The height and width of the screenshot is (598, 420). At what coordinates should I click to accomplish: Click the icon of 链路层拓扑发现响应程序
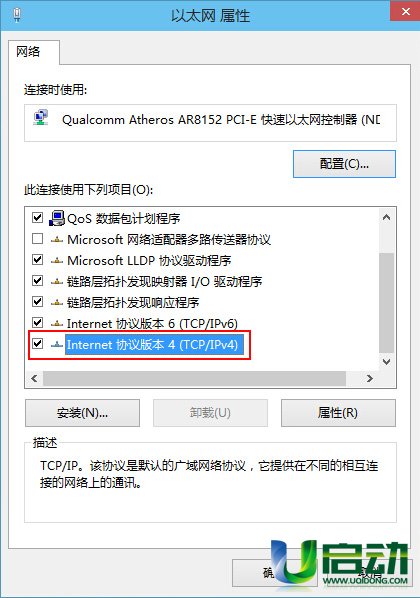pos(57,303)
